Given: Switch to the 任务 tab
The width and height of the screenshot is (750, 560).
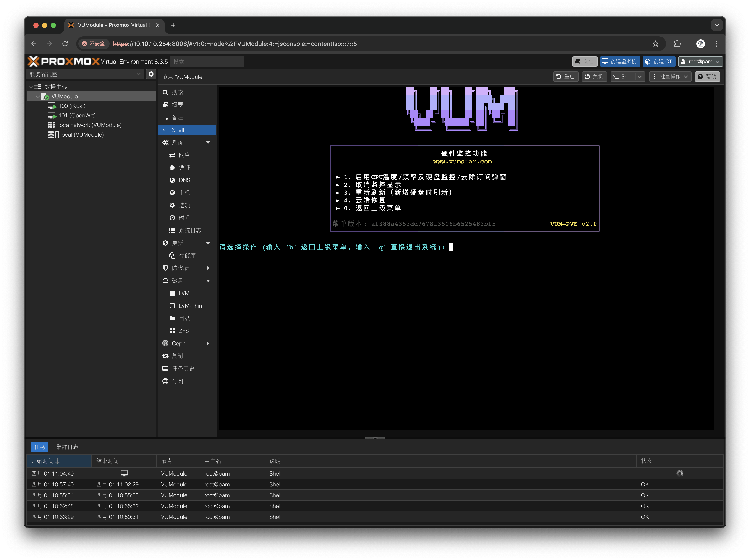Looking at the screenshot, I should [40, 447].
